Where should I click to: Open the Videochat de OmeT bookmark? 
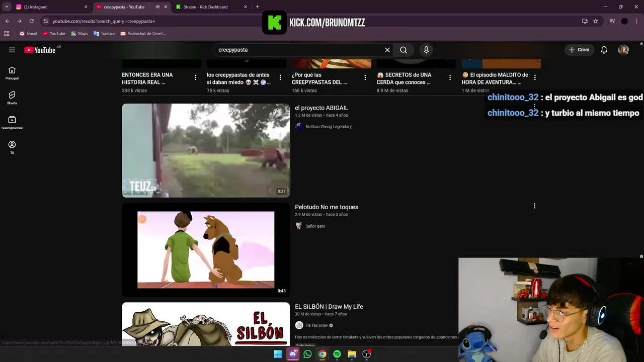click(143, 34)
